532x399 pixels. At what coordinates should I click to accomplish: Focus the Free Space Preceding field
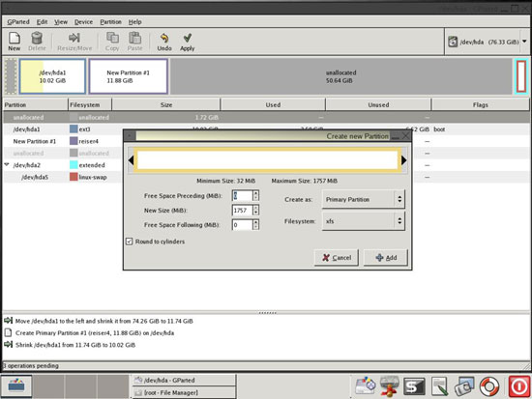pyautogui.click(x=242, y=195)
